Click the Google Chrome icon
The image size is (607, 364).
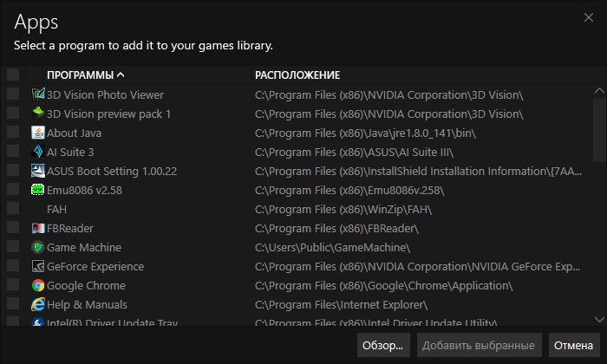click(x=38, y=285)
